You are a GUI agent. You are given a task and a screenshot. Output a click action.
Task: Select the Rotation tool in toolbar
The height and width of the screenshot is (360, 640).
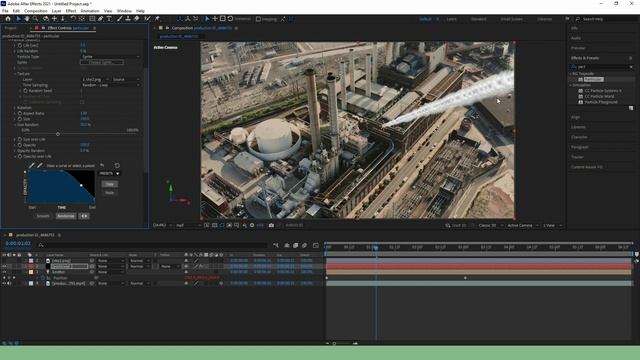(73, 19)
